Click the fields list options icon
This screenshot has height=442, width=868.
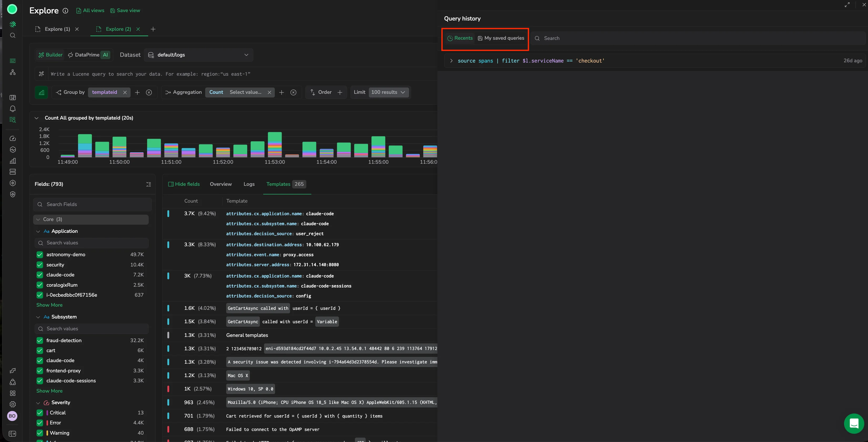(x=149, y=184)
